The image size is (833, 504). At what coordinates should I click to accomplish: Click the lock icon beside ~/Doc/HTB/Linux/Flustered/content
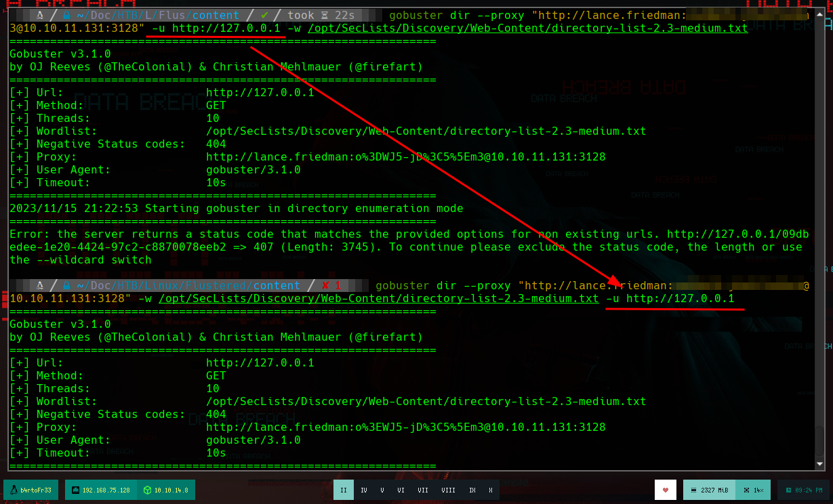pyautogui.click(x=66, y=285)
